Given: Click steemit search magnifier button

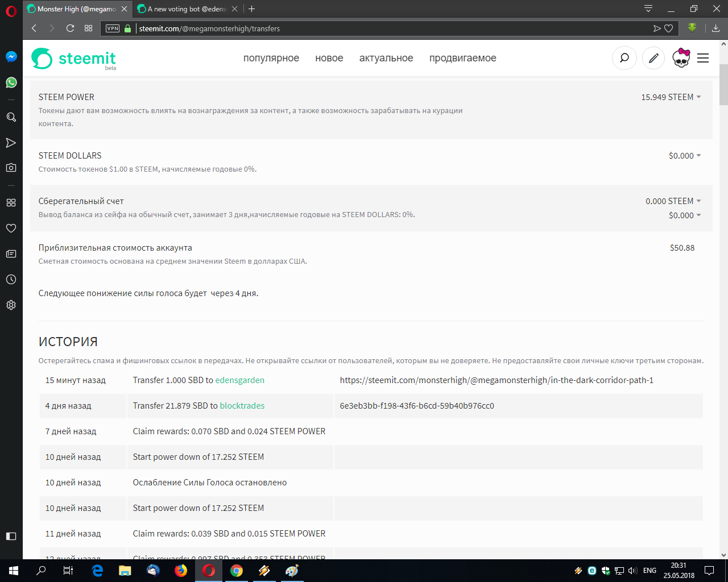Looking at the screenshot, I should coord(624,58).
